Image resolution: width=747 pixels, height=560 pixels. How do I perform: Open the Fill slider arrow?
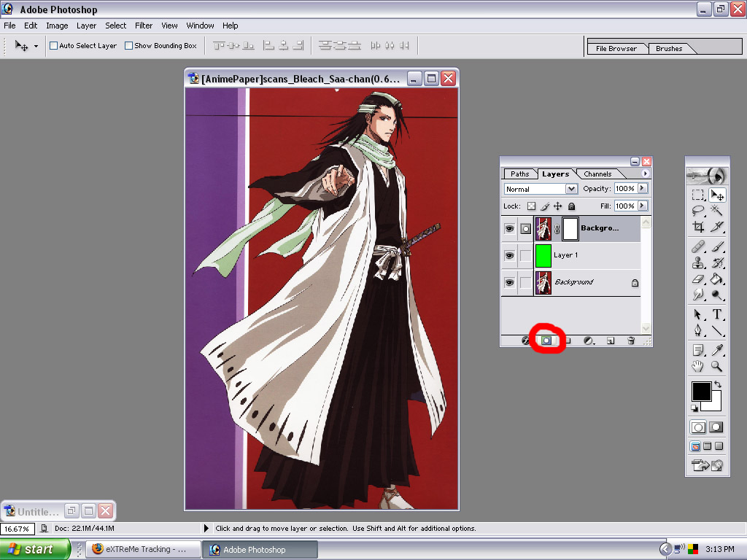(x=643, y=206)
